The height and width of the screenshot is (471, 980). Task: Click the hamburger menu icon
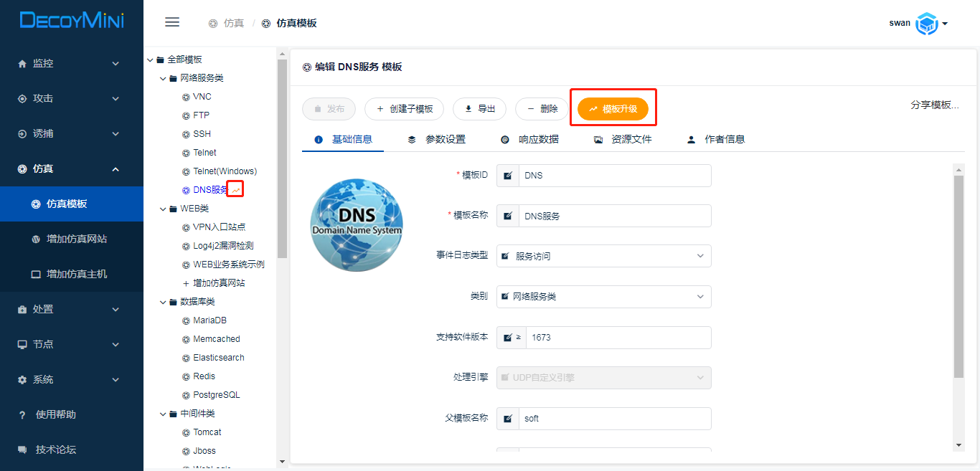[172, 22]
